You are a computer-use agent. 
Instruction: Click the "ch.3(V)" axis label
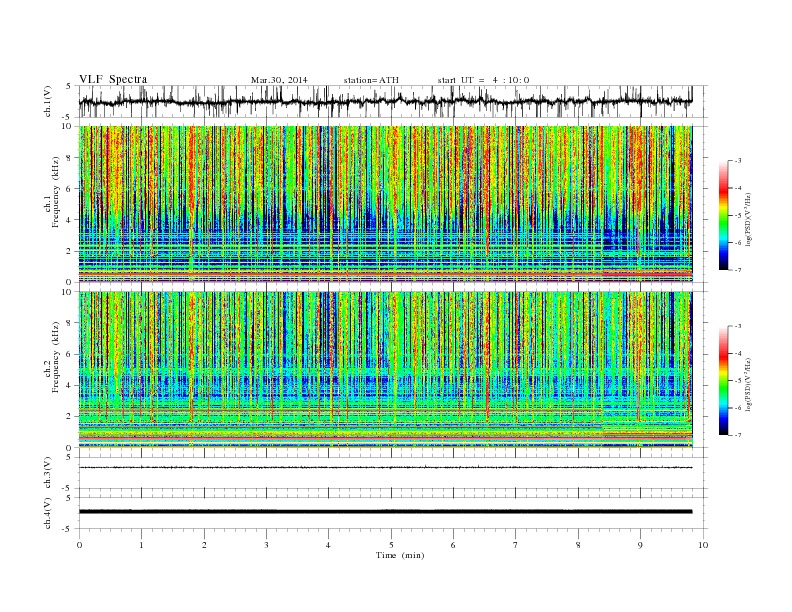(48, 473)
